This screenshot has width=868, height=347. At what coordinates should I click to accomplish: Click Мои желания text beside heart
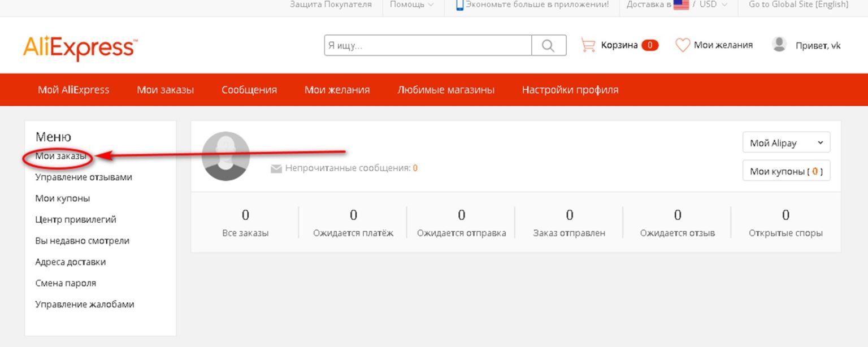(x=723, y=45)
